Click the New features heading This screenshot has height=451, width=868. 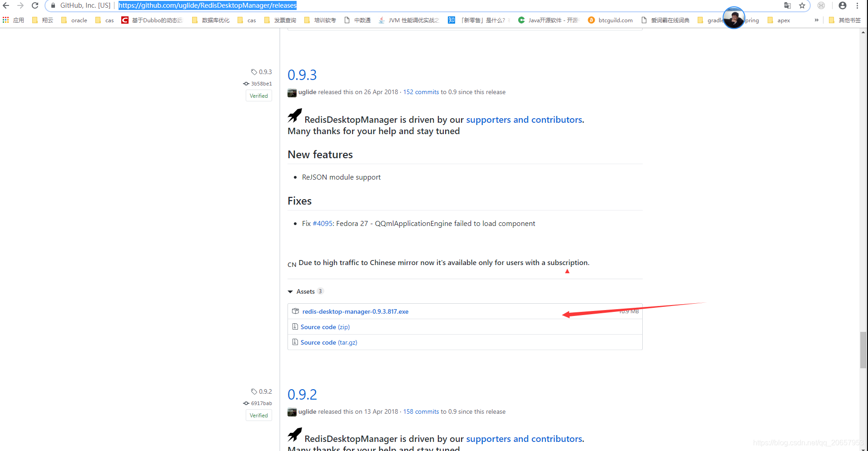point(320,155)
